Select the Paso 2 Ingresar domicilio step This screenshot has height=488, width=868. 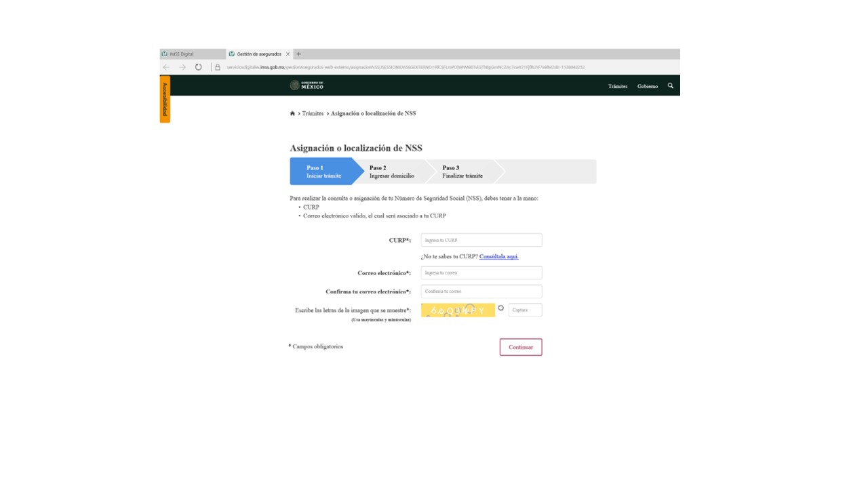tap(391, 172)
